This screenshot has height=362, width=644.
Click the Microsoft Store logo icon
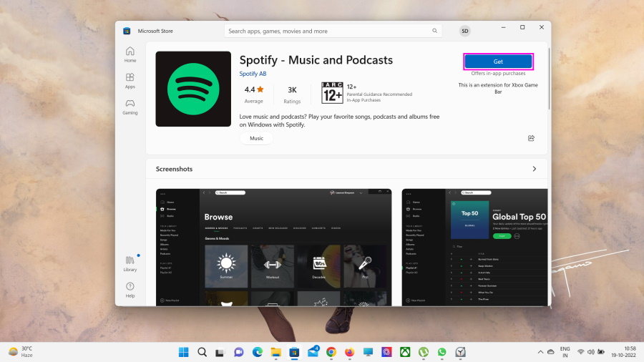(127, 31)
